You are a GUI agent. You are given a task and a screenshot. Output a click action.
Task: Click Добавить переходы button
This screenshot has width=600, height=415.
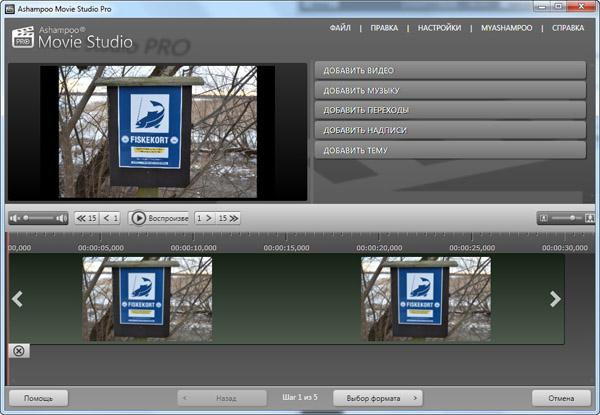click(x=450, y=110)
